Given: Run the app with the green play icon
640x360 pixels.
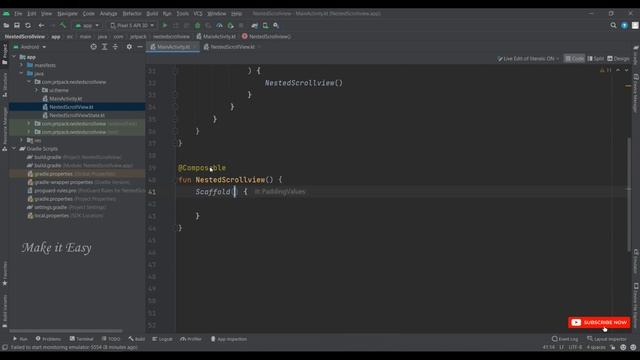Looking at the screenshot, I should pyautogui.click(x=165, y=25).
